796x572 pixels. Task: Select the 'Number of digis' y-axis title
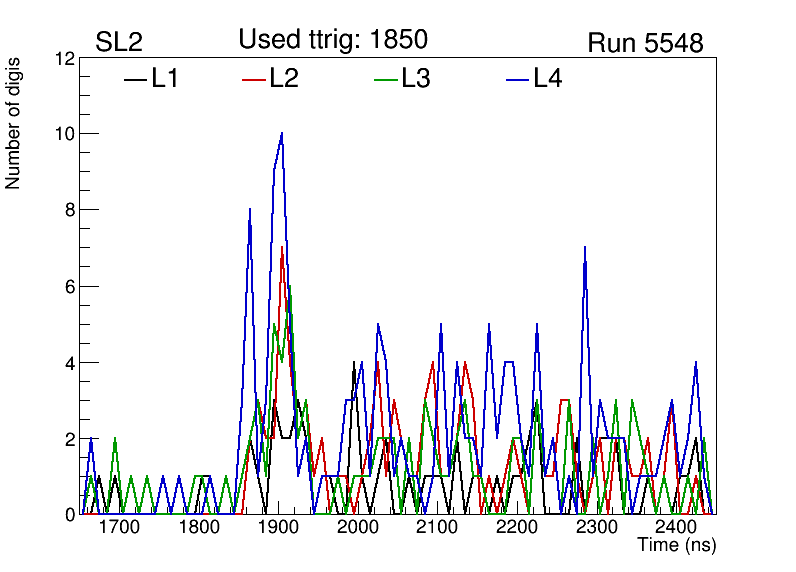pyautogui.click(x=14, y=133)
